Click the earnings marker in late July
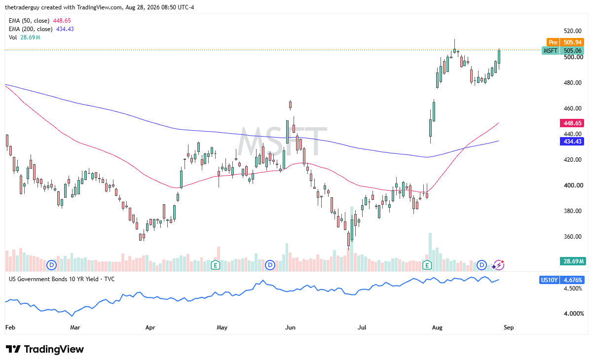The image size is (593, 364). [x=428, y=265]
